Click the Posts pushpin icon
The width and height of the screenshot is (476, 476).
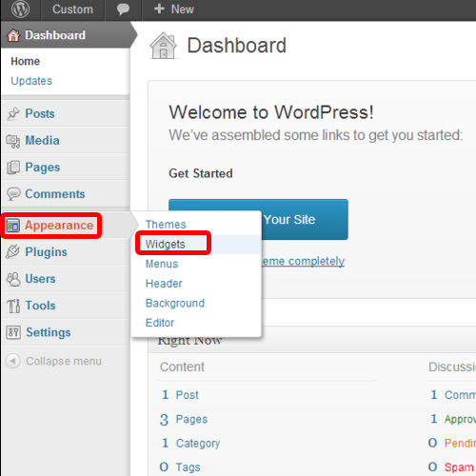pos(13,113)
